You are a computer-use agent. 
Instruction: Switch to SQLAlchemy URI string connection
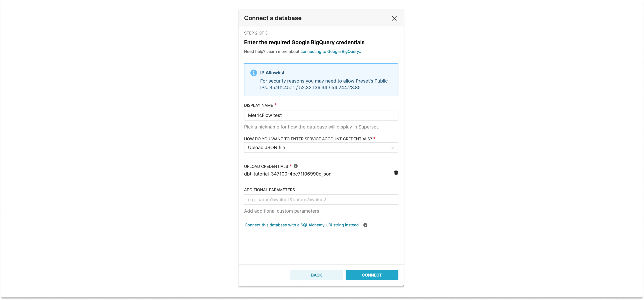click(x=301, y=225)
